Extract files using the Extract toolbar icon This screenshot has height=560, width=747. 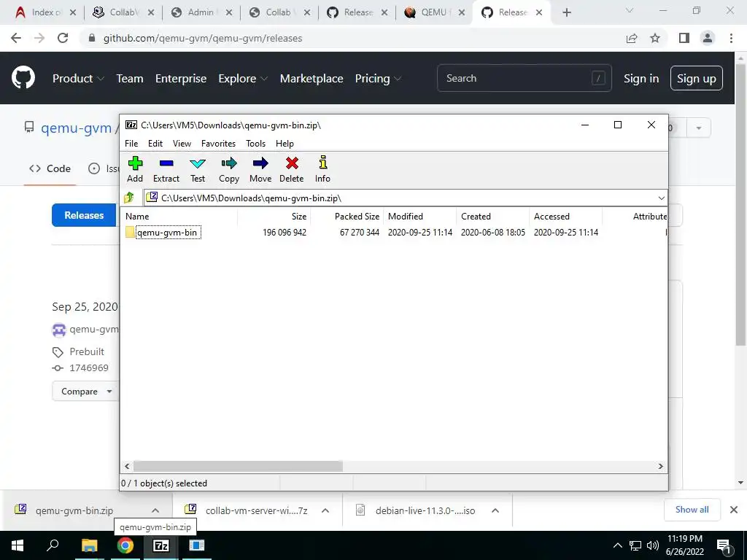click(166, 169)
